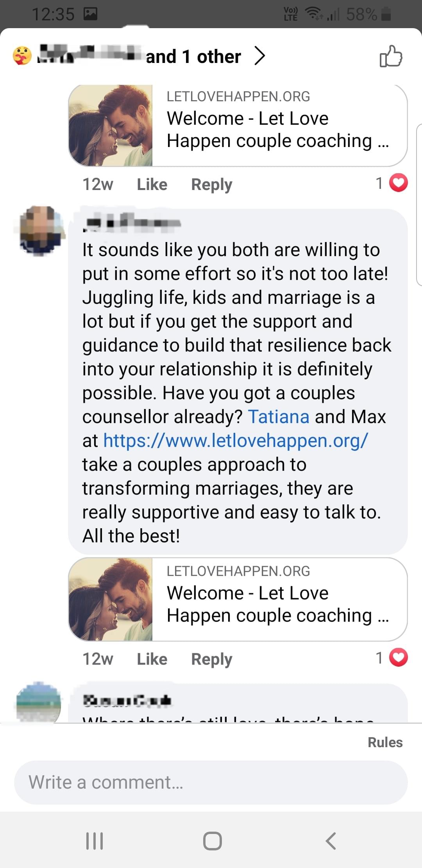Click the heart reaction on the second comment
The width and height of the screenshot is (422, 868).
(x=399, y=657)
